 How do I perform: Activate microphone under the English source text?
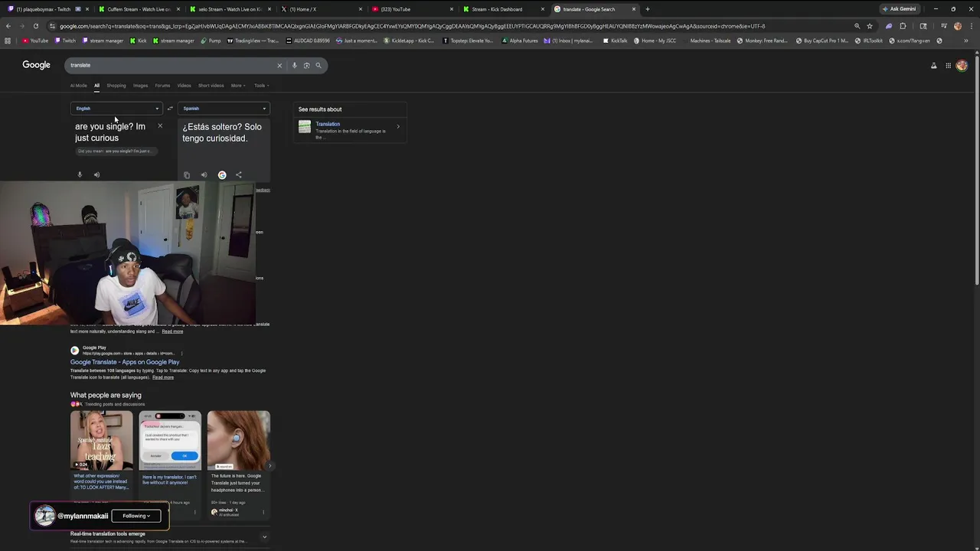point(80,174)
